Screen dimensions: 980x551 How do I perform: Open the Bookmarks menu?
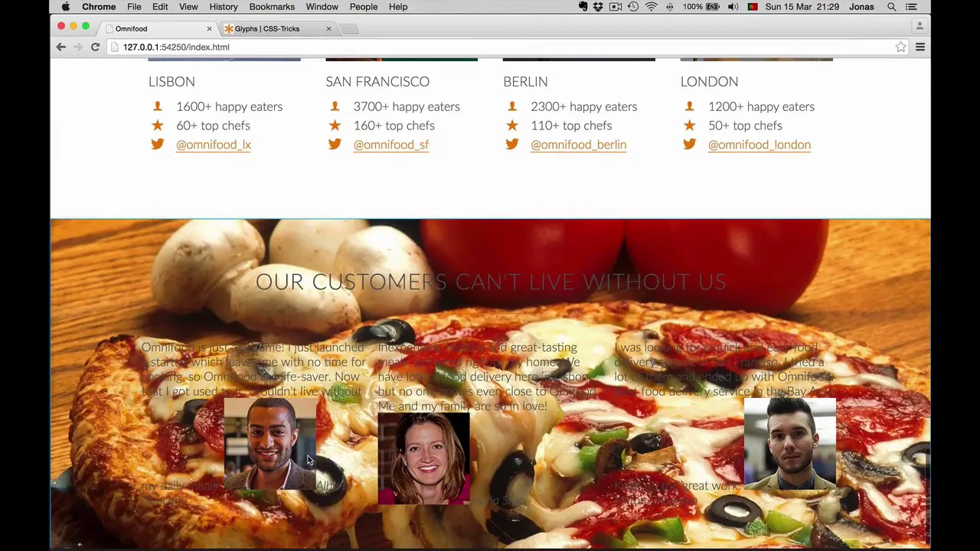click(272, 7)
